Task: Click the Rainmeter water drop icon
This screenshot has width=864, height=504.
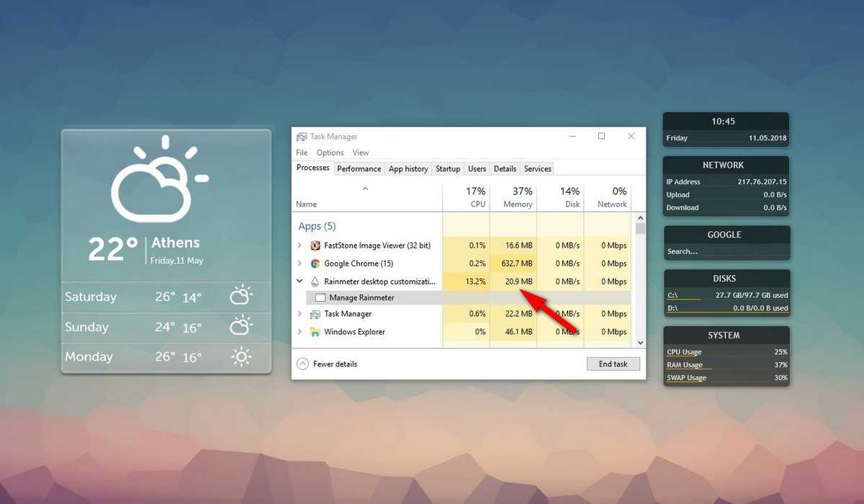Action: click(315, 282)
